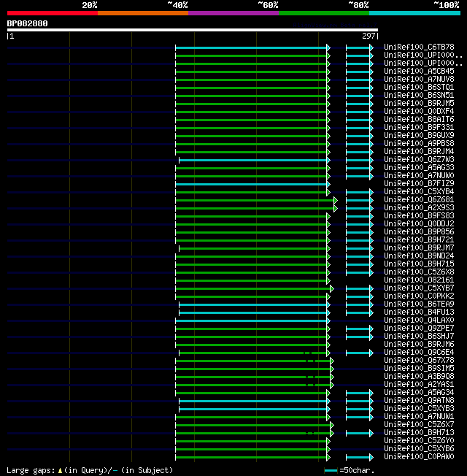Click the UniRef100_C5XYB3 label
Screen dimensions: 467x476
tap(419, 409)
